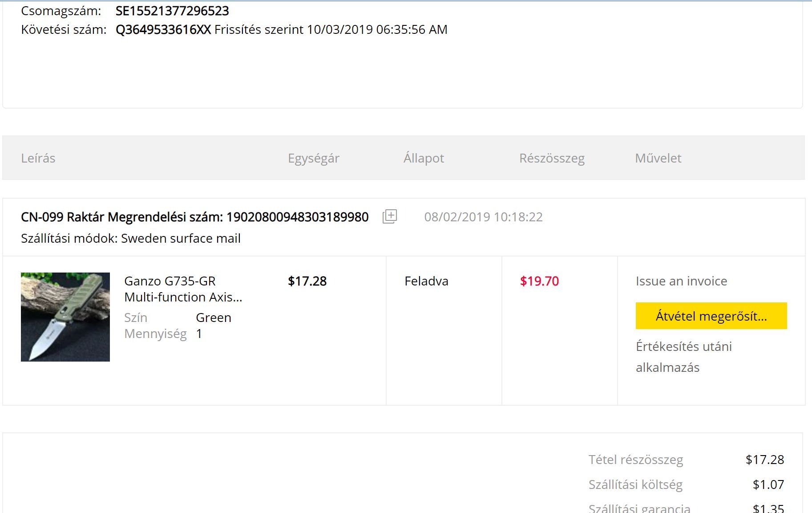Click the tracking number Q3649533616XX

(163, 29)
